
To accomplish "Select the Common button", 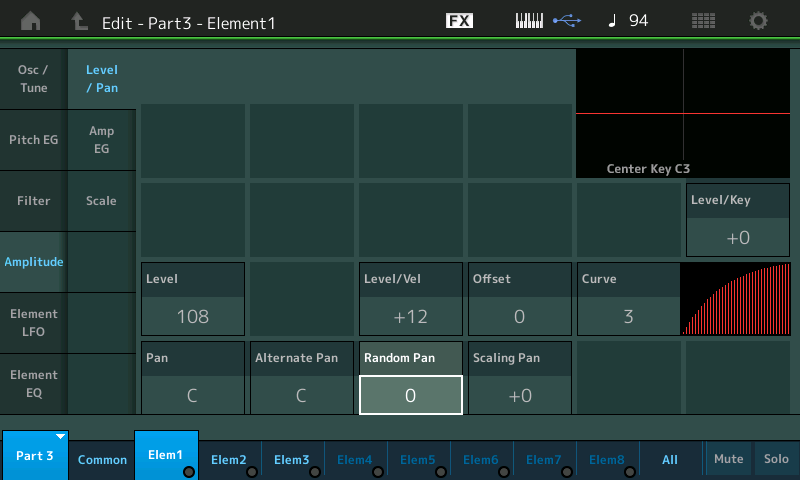I will coord(103,460).
